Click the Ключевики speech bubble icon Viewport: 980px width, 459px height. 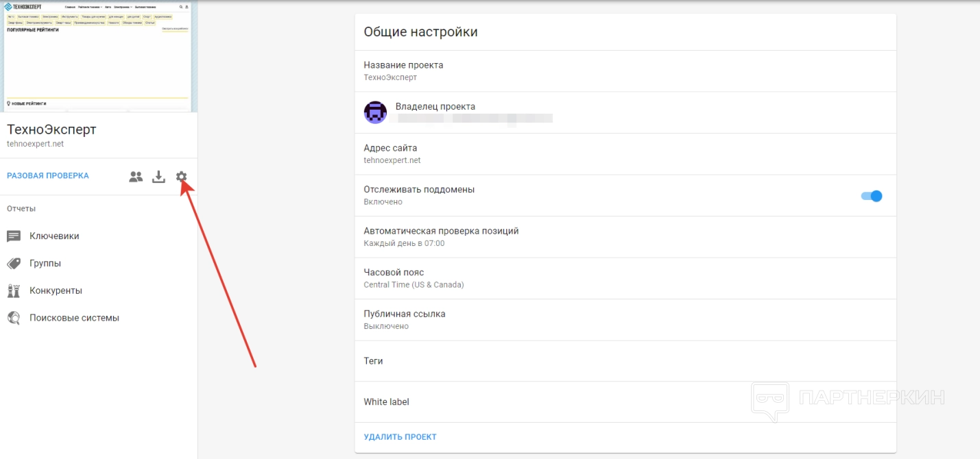coord(14,236)
